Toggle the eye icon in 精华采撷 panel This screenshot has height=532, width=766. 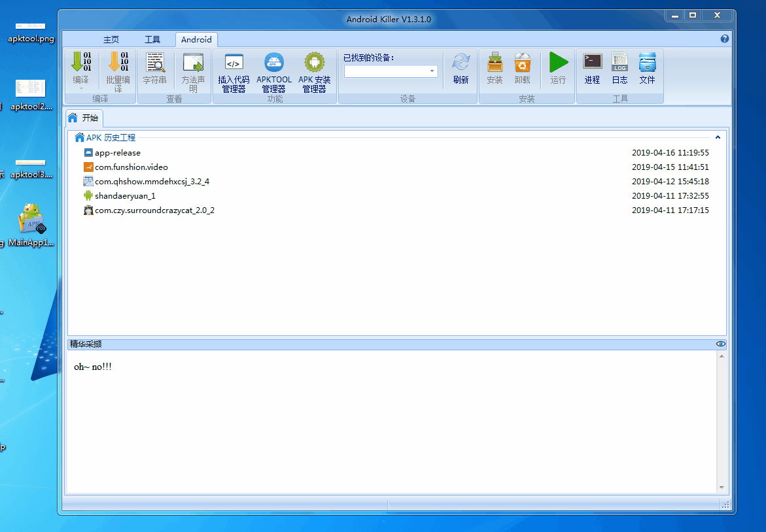point(720,344)
